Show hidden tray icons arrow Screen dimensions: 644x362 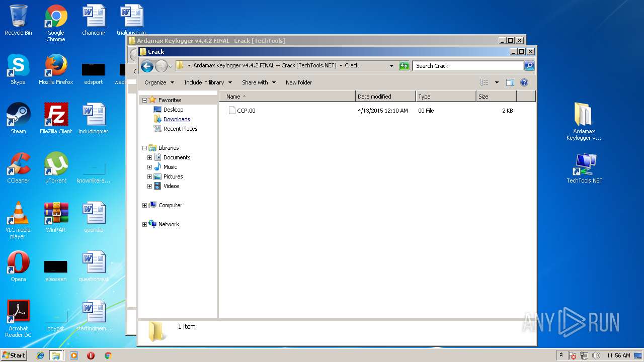[561, 355]
